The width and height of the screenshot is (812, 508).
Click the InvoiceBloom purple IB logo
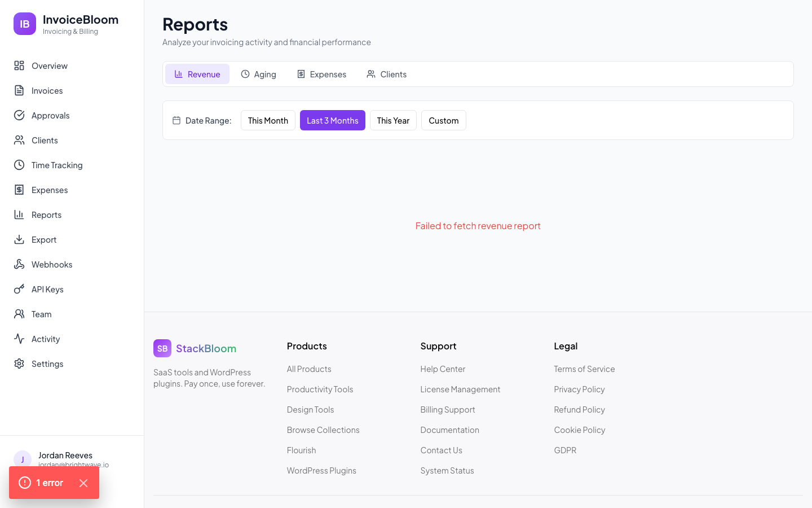click(25, 24)
